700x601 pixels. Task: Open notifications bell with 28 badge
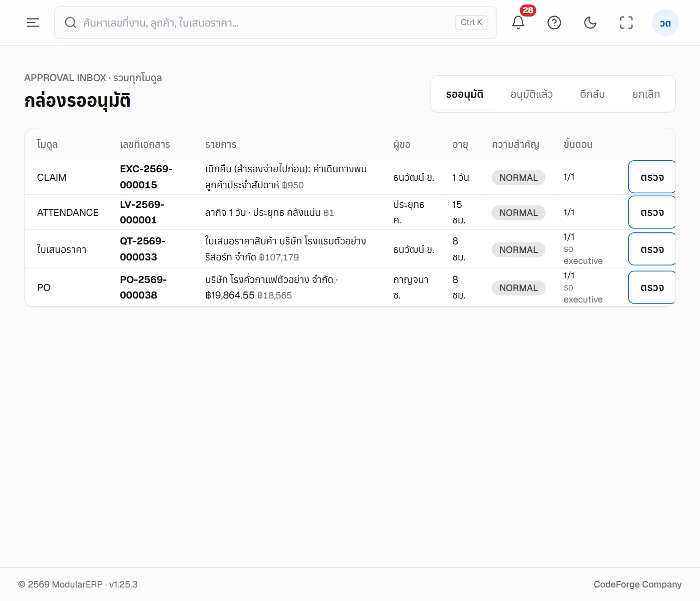click(x=518, y=23)
